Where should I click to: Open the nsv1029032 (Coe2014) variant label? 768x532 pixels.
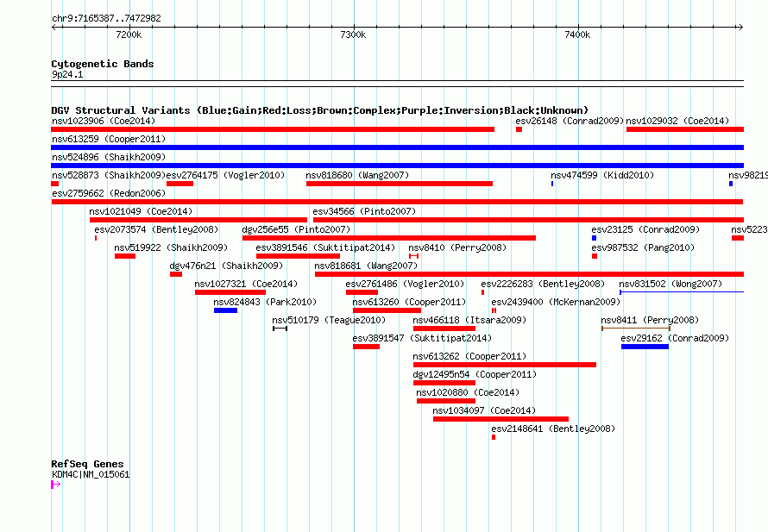(x=677, y=121)
